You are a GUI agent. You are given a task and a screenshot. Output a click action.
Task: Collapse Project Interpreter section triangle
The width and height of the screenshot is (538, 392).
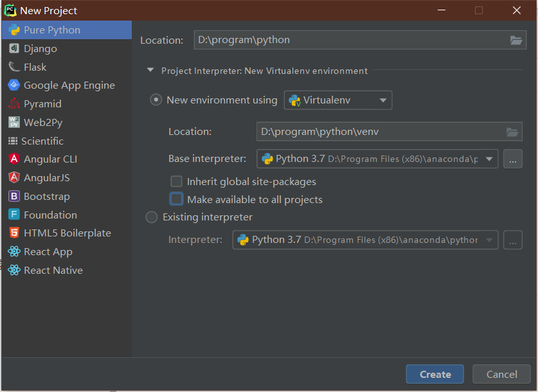[x=150, y=70]
